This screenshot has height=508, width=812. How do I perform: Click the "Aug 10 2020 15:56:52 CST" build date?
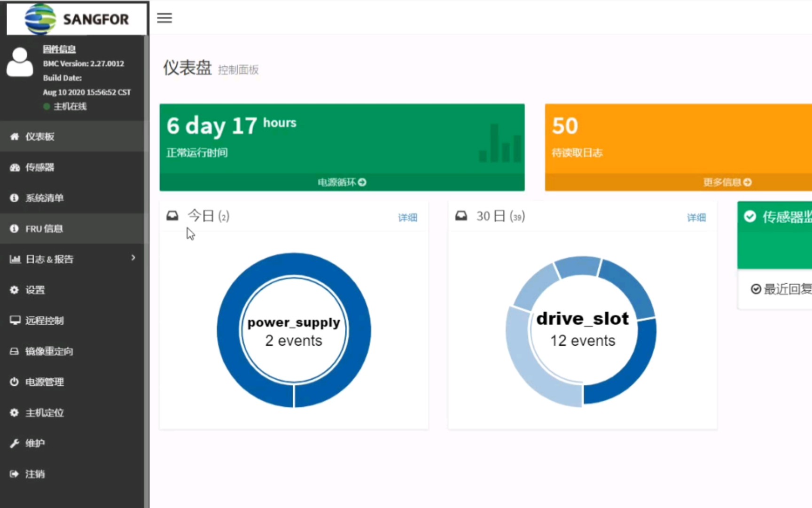(87, 92)
